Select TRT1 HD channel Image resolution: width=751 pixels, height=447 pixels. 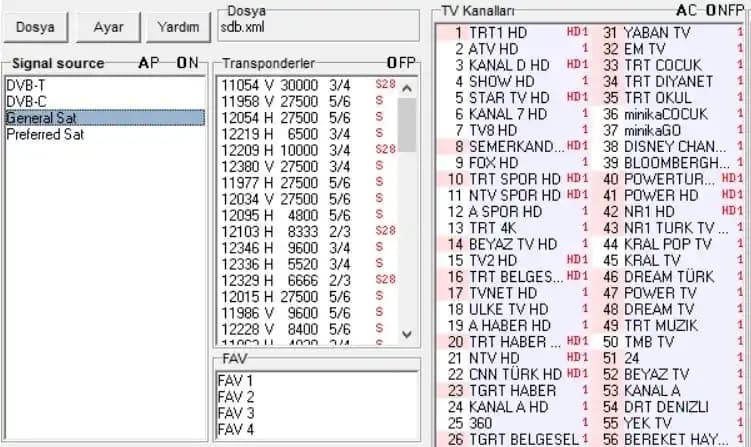497,33
